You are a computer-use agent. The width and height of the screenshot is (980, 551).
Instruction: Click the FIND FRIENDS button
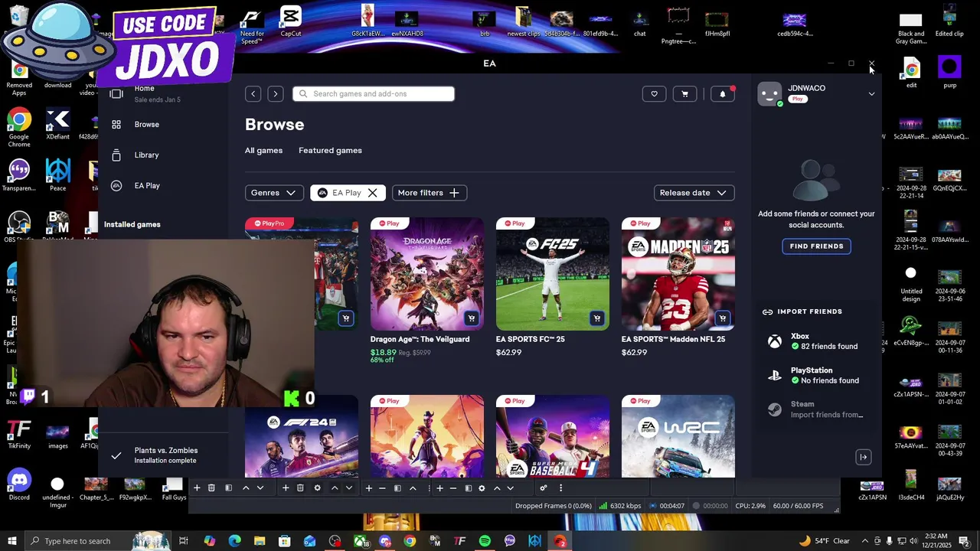point(816,246)
